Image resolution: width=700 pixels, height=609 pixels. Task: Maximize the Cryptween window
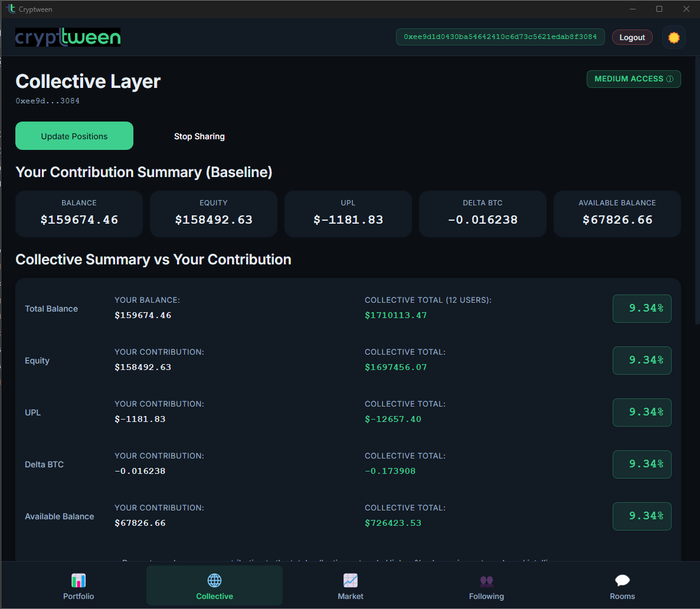pos(659,9)
